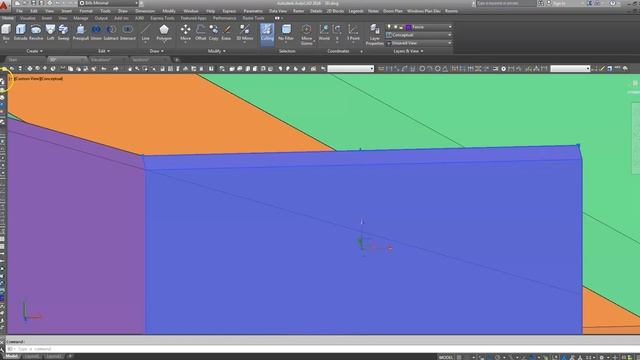Click the 3 Point UCS icon
This screenshot has height=360, width=640.
tap(353, 32)
